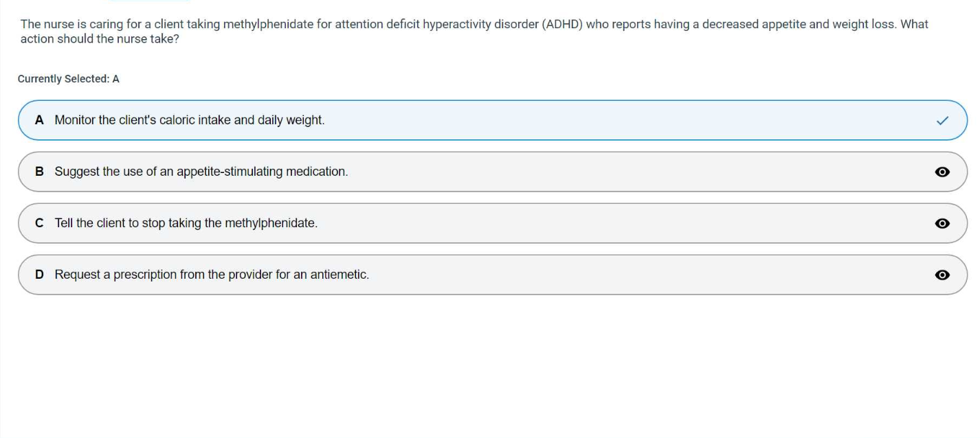Toggle the eye icon beside option C

pos(942,223)
